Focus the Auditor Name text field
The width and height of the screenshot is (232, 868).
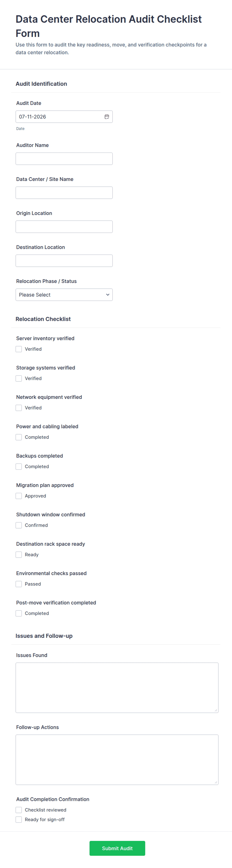64,159
